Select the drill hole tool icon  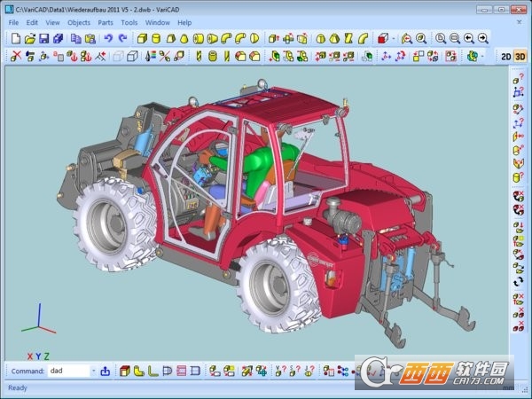click(x=199, y=56)
